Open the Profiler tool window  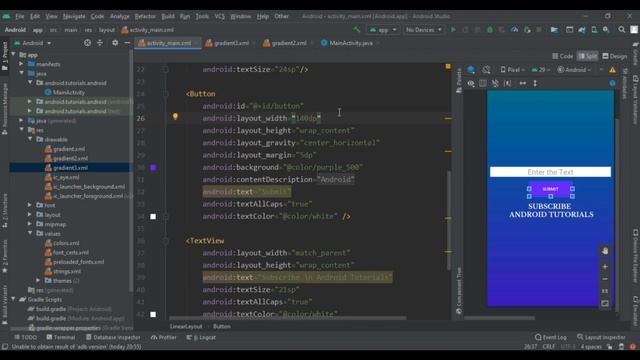click(164, 338)
